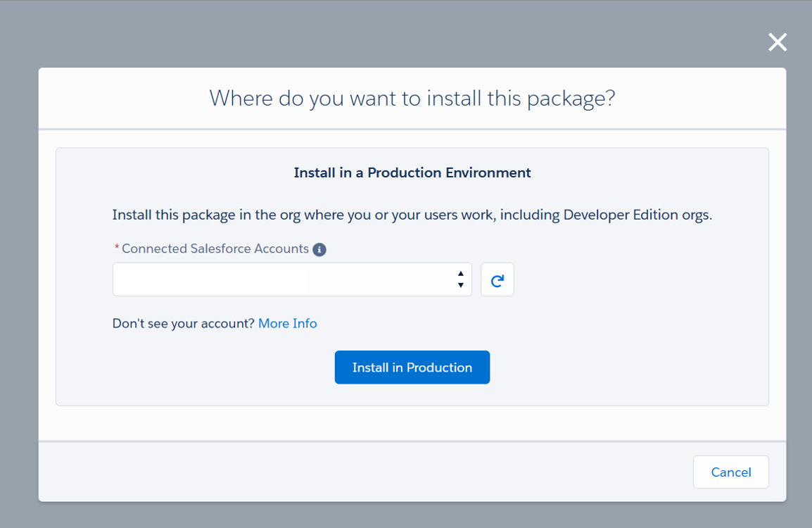Click the Connected Salesforce Accounts field label
The height and width of the screenshot is (528, 812).
coord(215,249)
